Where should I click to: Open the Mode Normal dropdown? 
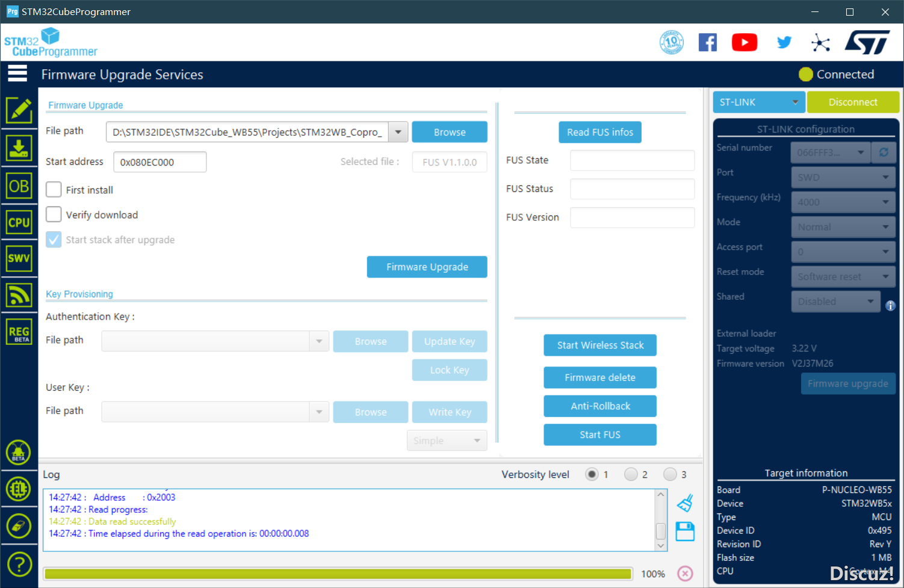pyautogui.click(x=843, y=227)
